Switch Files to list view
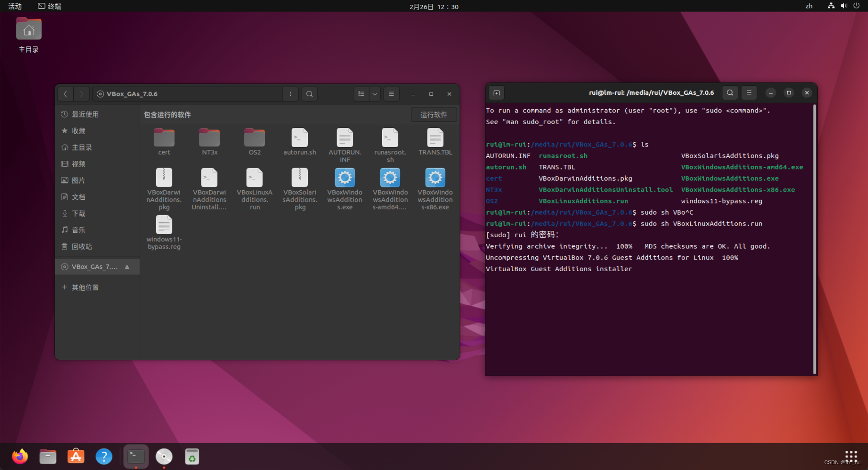The height and width of the screenshot is (470, 868). [361, 94]
